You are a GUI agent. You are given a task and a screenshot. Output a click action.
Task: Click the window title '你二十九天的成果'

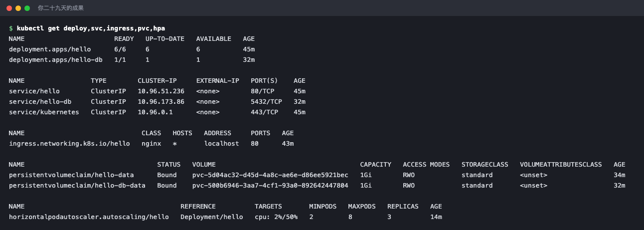point(61,8)
